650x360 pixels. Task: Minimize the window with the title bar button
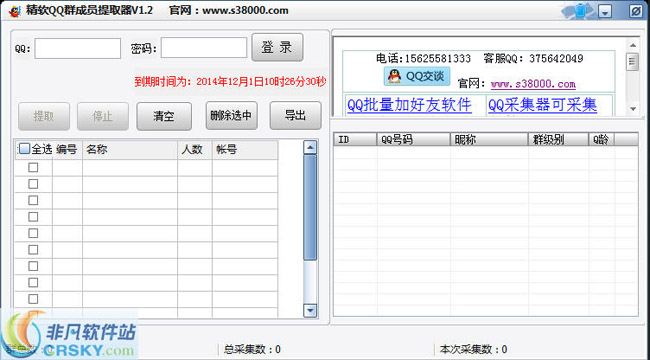[605, 11]
